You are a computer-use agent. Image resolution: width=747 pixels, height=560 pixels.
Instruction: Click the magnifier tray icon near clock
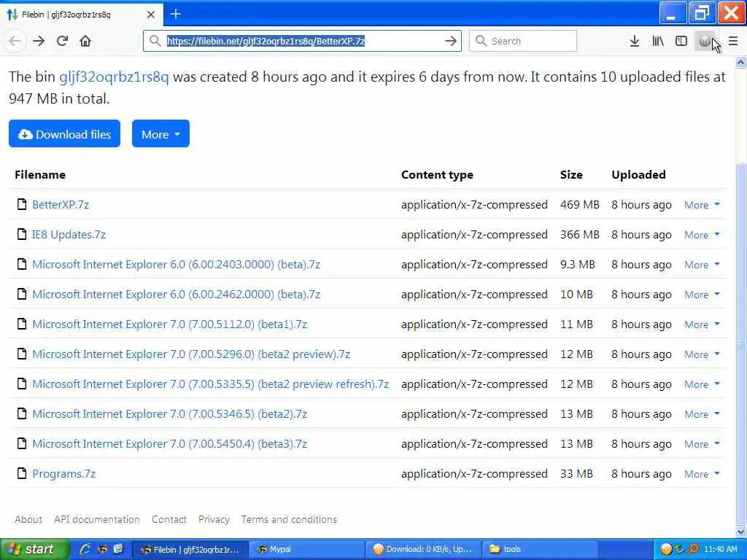(693, 549)
